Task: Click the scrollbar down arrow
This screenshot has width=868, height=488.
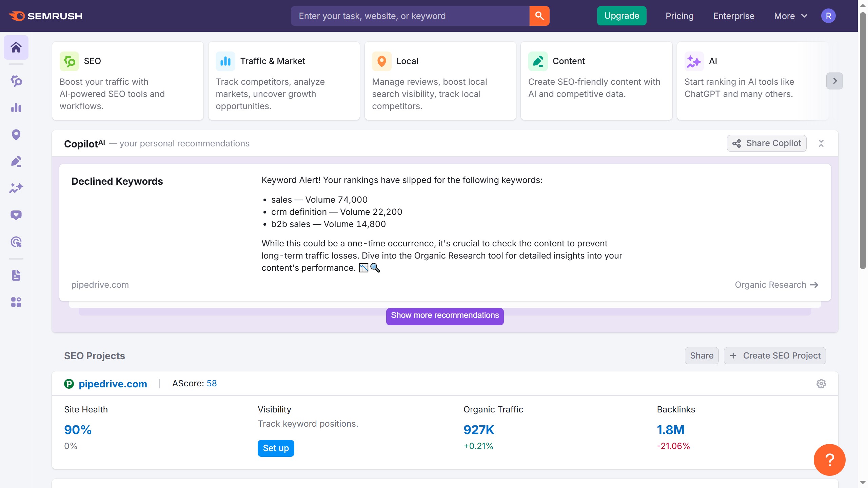Action: point(863,482)
